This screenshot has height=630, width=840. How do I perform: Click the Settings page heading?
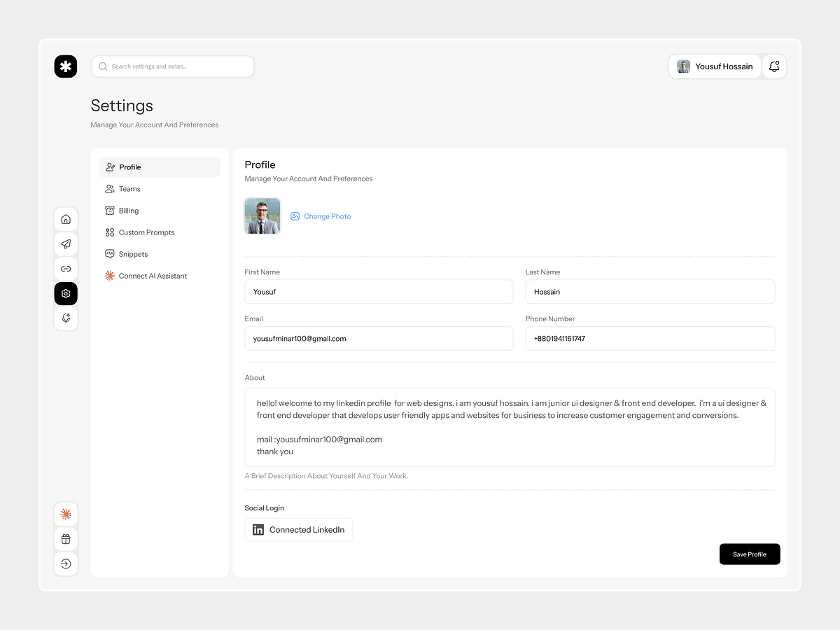click(x=122, y=106)
